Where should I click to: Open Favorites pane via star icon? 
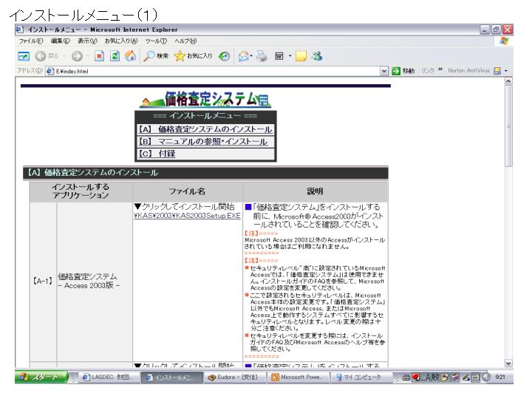tap(180, 56)
